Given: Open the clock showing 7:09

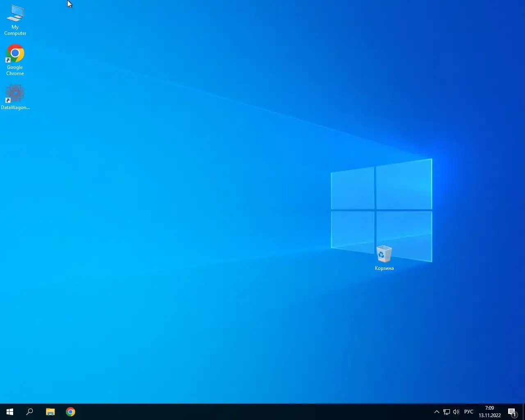Looking at the screenshot, I should (490, 412).
